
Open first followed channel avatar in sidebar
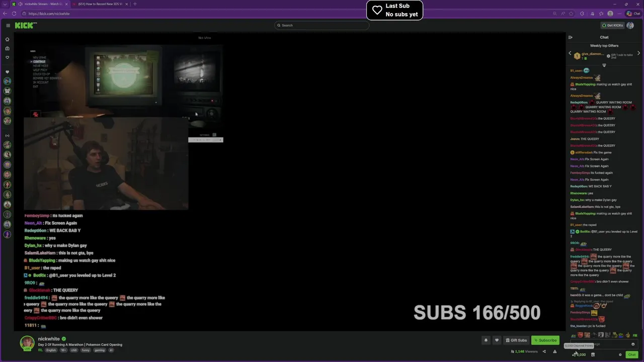[x=7, y=81]
